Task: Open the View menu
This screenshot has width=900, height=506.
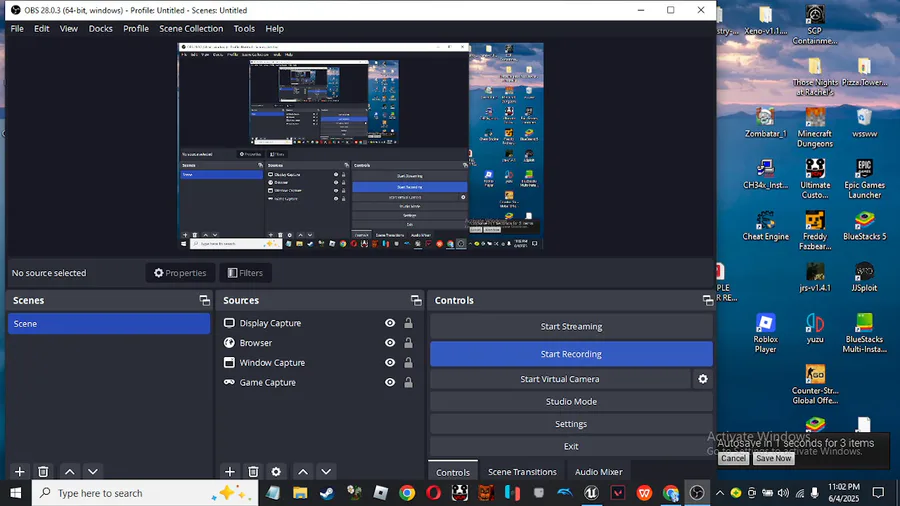Action: tap(69, 29)
